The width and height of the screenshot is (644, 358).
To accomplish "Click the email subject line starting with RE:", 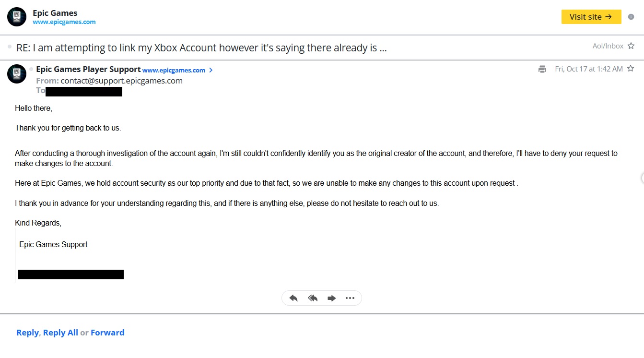I will point(201,48).
